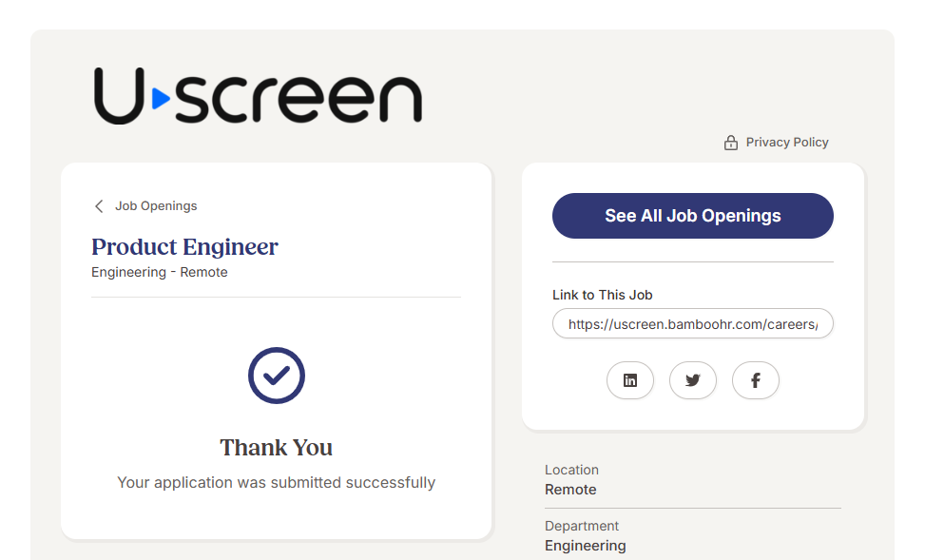Screen dimensions: 925x560
Task: Click the Remote value under Location
Action: coord(570,490)
